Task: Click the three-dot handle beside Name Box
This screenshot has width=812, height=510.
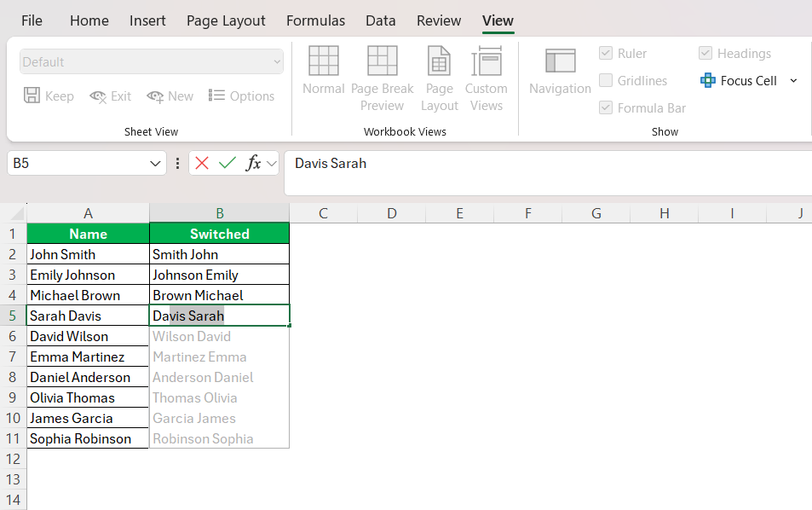Action: coord(177,163)
